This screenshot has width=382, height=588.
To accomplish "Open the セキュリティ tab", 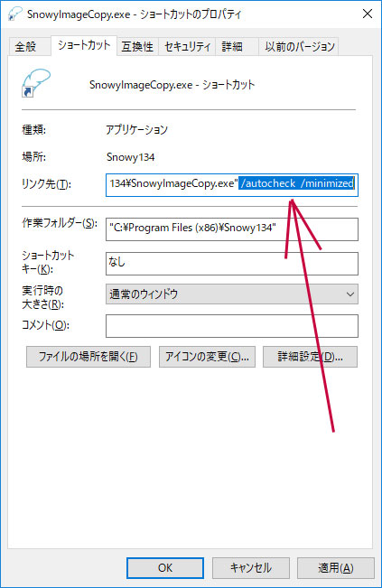I will click(x=188, y=46).
